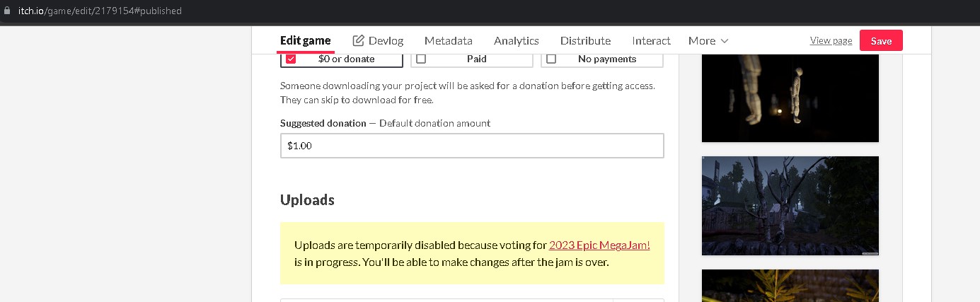Open the Interact tab

[651, 40]
